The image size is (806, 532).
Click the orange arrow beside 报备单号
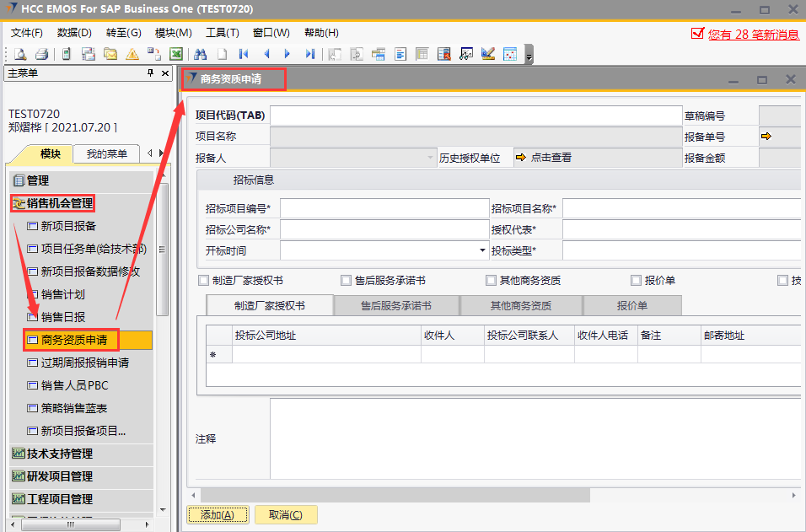coord(766,136)
